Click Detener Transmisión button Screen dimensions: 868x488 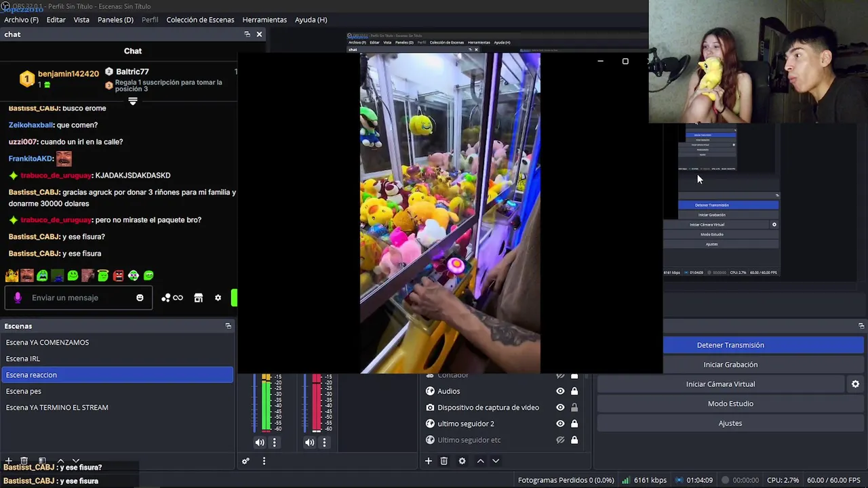click(730, 345)
